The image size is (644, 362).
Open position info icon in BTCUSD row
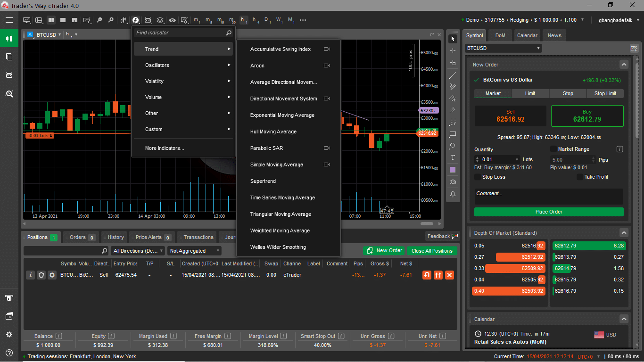click(30, 275)
